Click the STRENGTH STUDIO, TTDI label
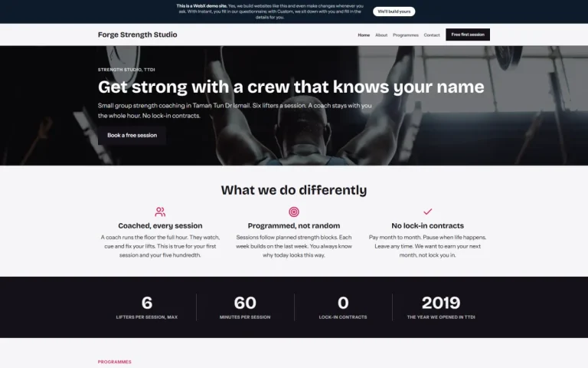588x368 pixels. point(126,70)
